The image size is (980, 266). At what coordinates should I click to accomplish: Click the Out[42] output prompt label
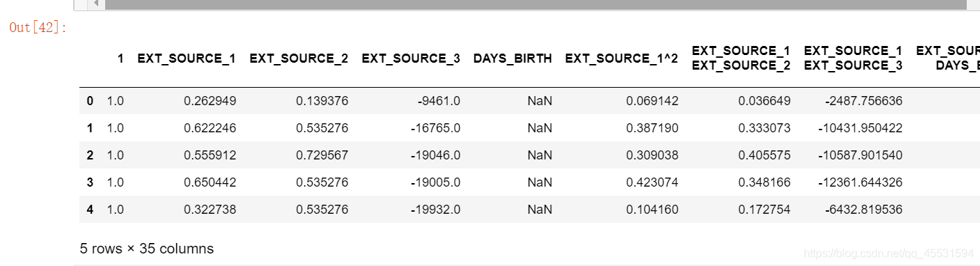pos(38,28)
